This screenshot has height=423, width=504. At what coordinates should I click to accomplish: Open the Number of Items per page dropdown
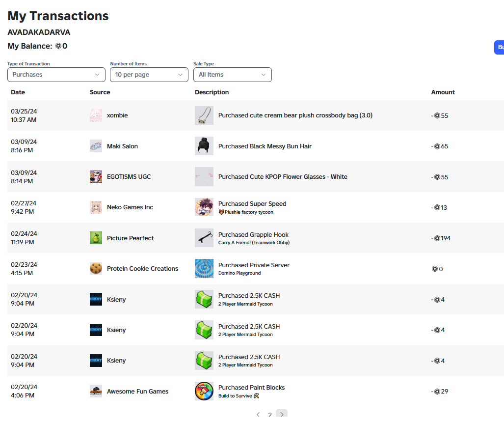point(149,75)
